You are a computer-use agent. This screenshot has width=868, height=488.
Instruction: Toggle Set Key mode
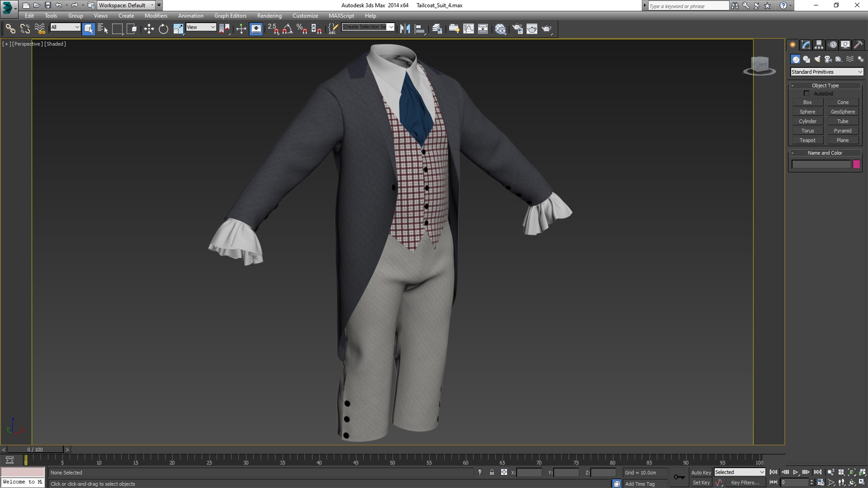click(x=701, y=483)
